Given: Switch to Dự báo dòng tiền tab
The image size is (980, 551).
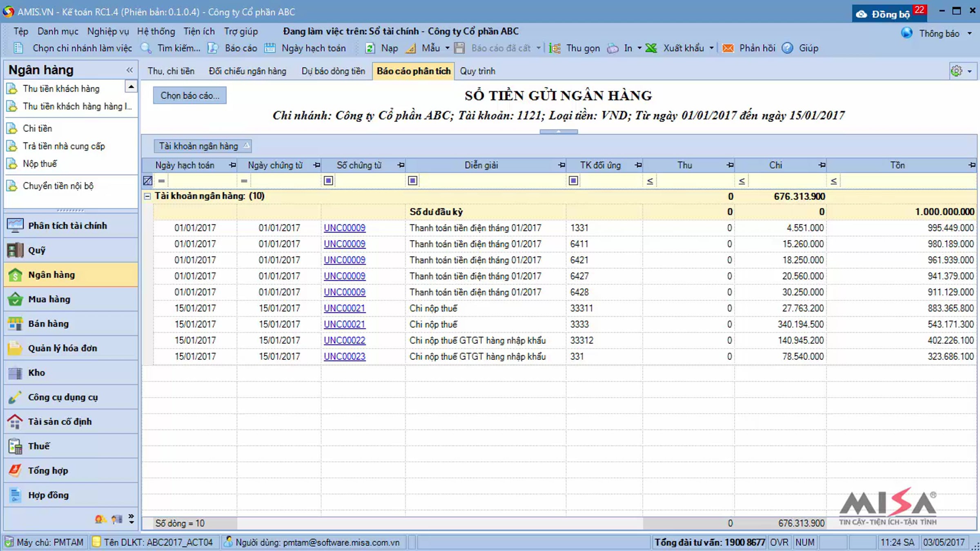Looking at the screenshot, I should tap(333, 71).
